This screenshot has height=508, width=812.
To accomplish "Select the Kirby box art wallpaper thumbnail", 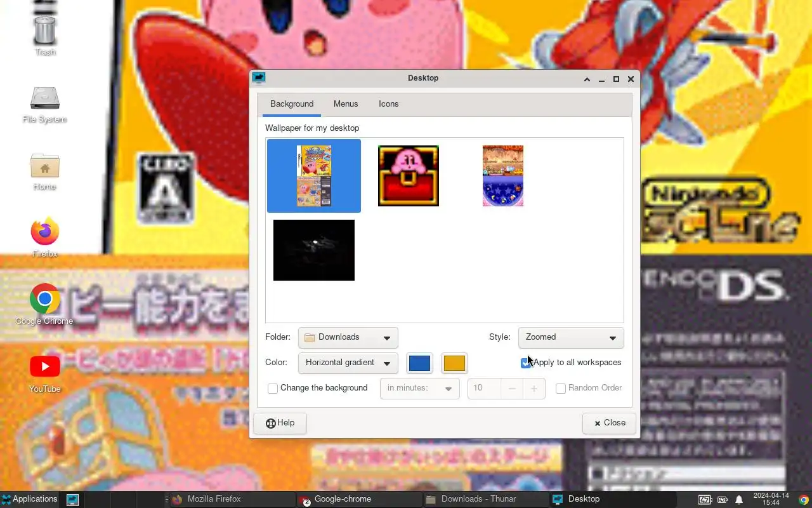I will point(314,176).
